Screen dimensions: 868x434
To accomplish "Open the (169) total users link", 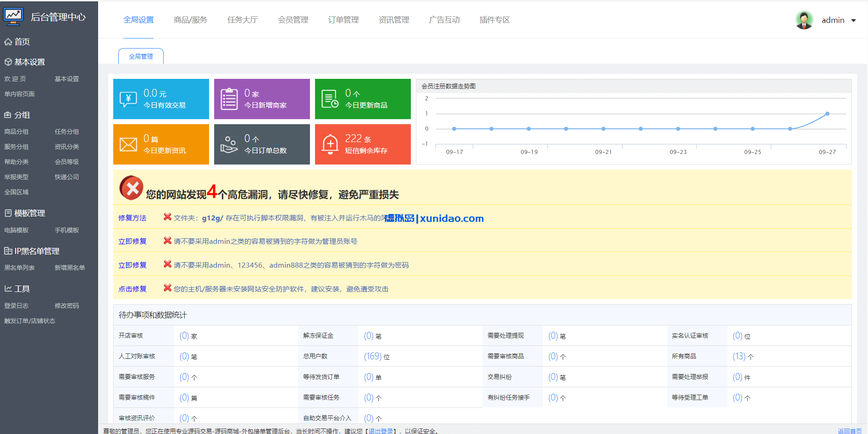I will 372,356.
